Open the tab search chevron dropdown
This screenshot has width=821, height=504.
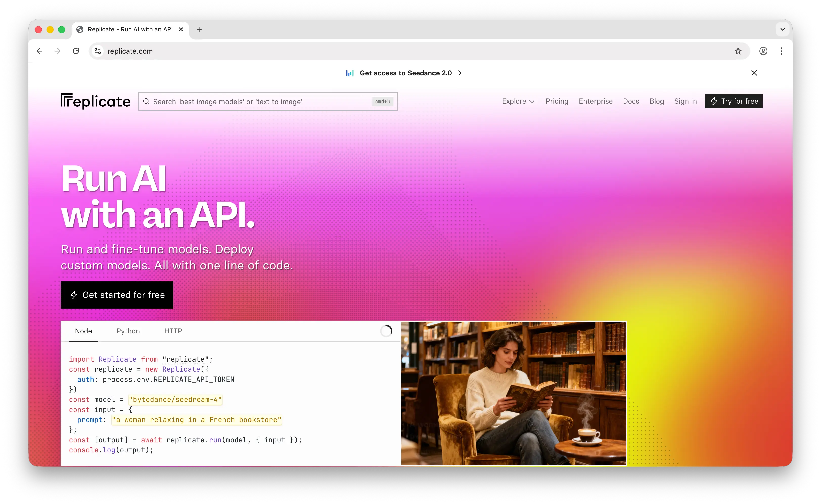point(782,29)
